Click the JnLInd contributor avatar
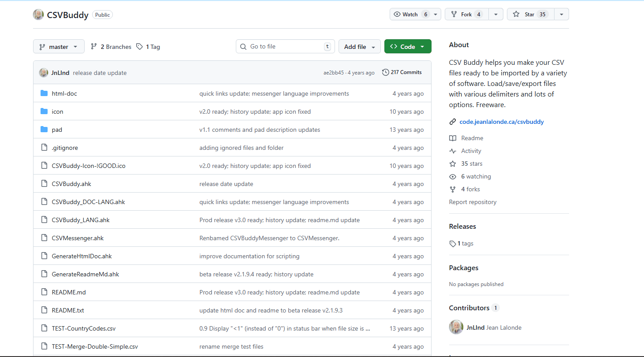The height and width of the screenshot is (357, 644). coord(456,327)
